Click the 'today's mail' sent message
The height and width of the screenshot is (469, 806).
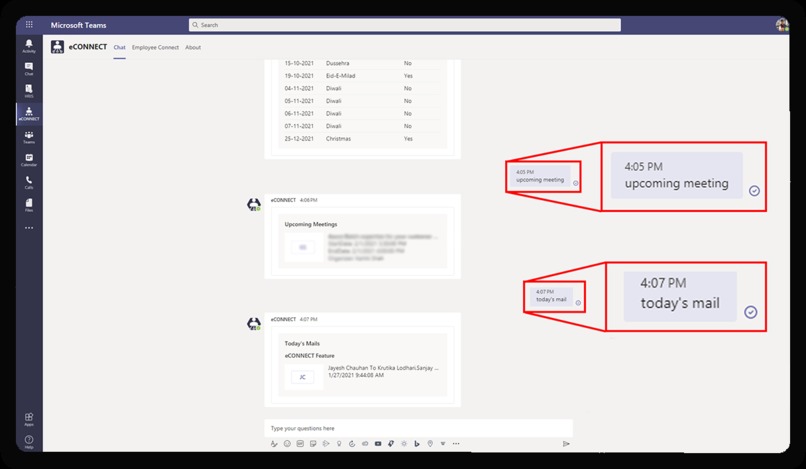[x=551, y=296]
